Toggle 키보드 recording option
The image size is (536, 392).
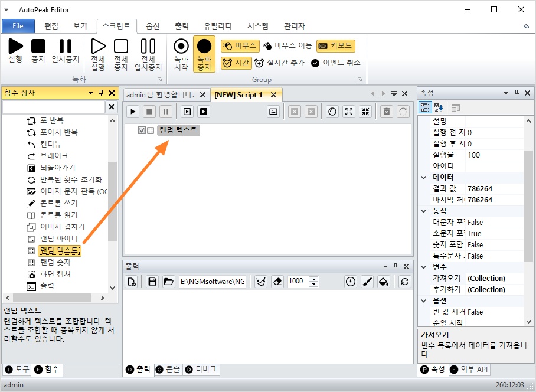coord(336,45)
